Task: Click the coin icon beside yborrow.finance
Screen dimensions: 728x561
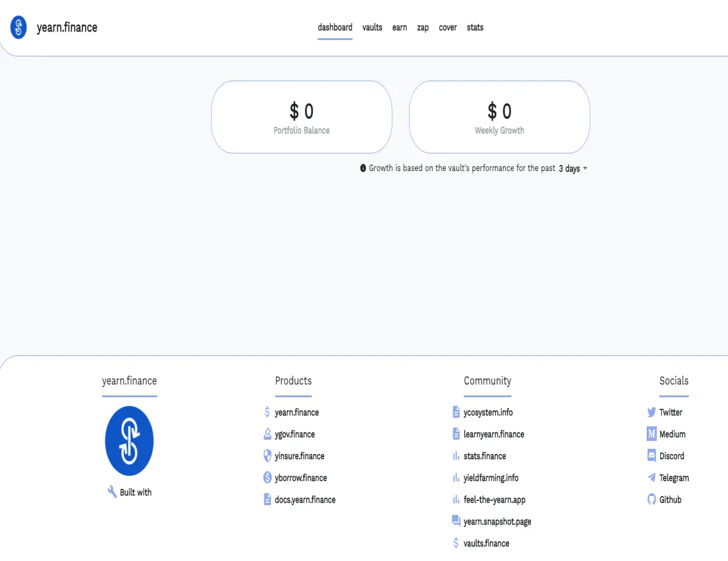Action: point(267,478)
